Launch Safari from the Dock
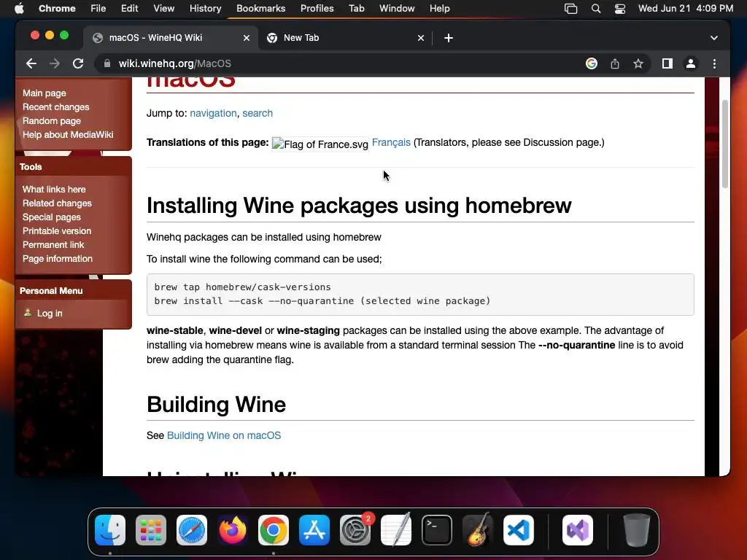Viewport: 747px width, 560px height. tap(192, 530)
